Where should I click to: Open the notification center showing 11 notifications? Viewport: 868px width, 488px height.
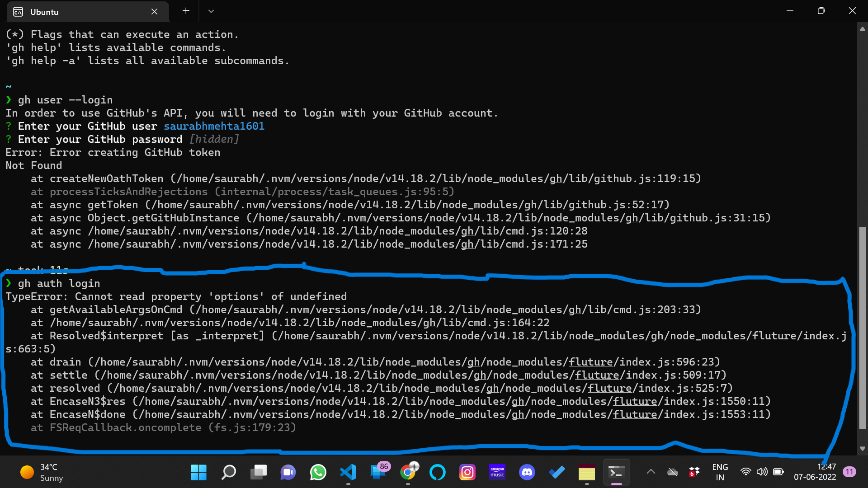click(x=849, y=472)
